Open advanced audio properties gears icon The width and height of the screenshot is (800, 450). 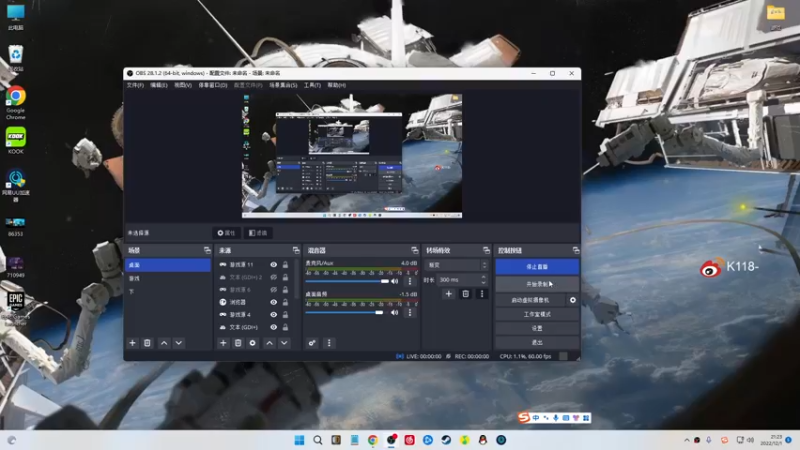pos(312,343)
